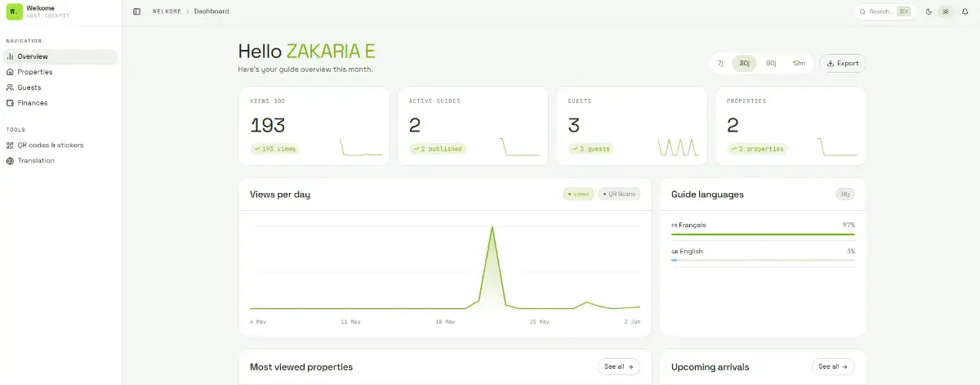Toggle QR Scans chart series
Viewport: 980px width, 385px height.
pyautogui.click(x=619, y=195)
